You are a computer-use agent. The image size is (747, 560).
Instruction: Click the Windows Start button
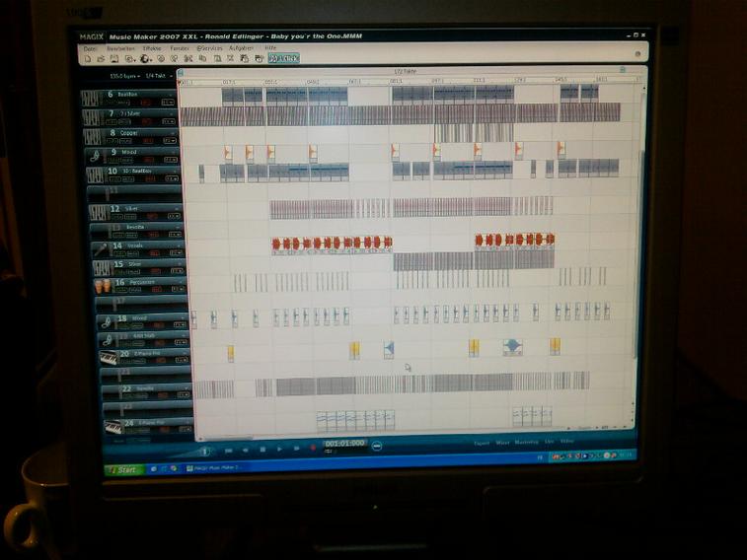click(123, 470)
